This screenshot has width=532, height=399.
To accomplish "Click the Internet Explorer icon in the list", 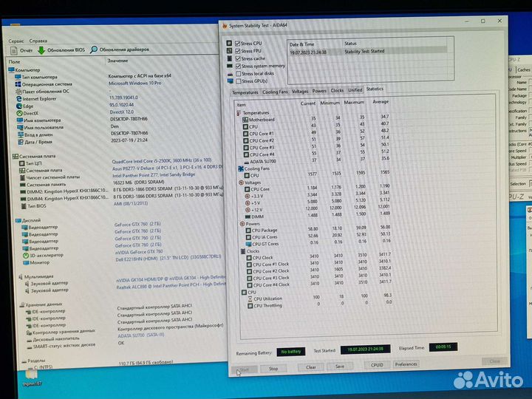I will [x=19, y=99].
